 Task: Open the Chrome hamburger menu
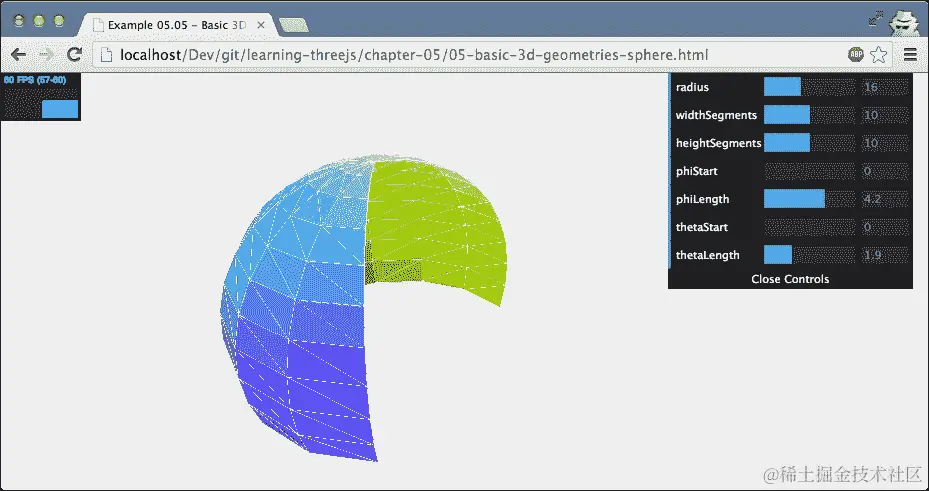(x=911, y=55)
